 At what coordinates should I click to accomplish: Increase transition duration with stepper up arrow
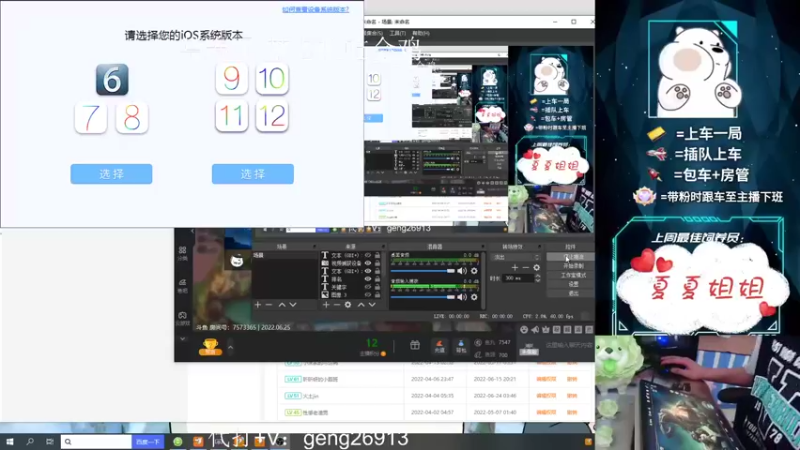pyautogui.click(x=538, y=276)
